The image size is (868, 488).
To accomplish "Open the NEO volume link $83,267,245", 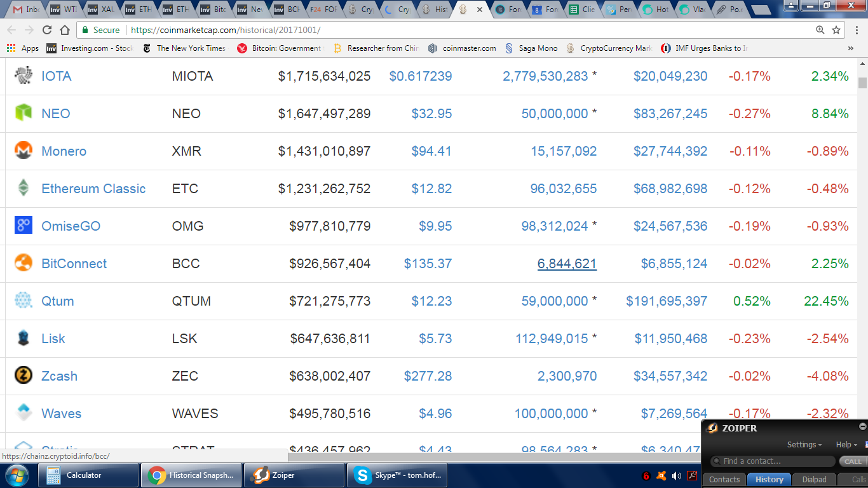I will (670, 113).
